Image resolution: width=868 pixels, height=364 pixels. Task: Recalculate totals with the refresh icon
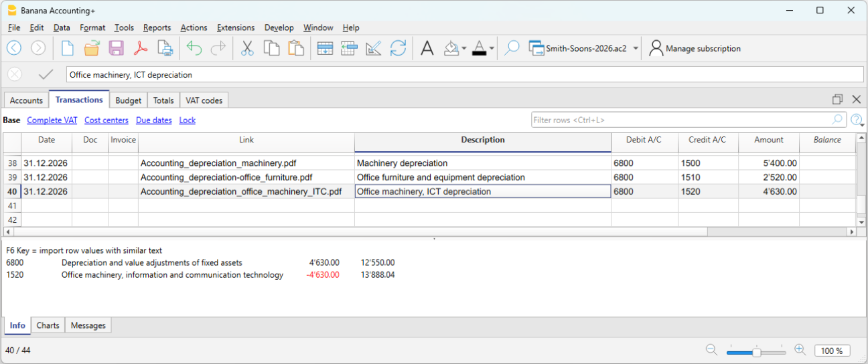[398, 48]
